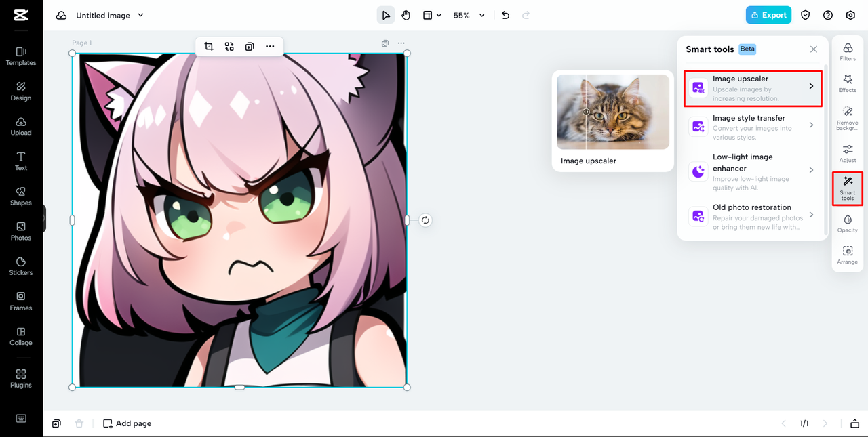Open the Low-light image enhancer tool
Viewport: 868px width, 437px height.
(753, 169)
